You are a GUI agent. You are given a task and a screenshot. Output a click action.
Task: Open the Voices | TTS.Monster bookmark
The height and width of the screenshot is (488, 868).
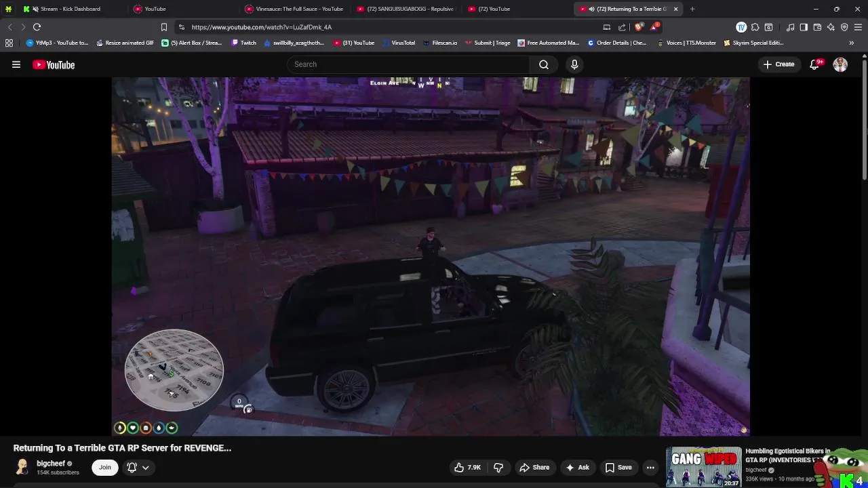point(686,43)
